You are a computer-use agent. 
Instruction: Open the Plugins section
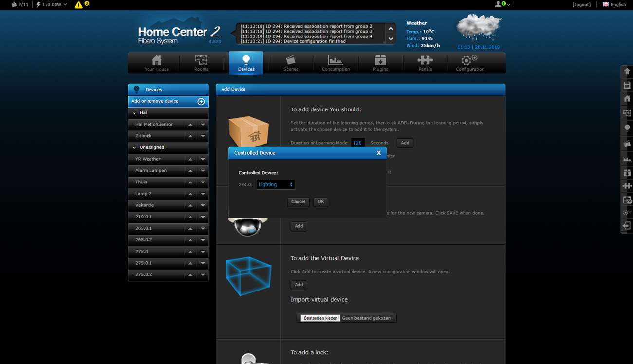[380, 63]
